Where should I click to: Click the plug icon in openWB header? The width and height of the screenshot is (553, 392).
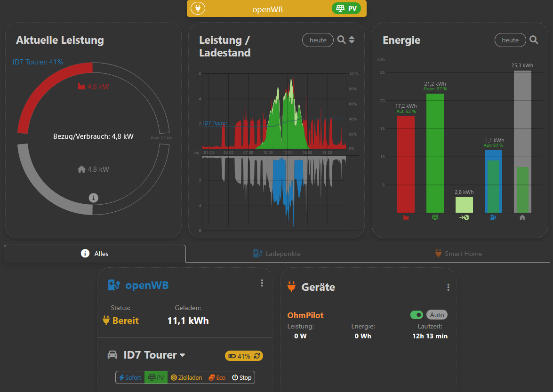(198, 8)
